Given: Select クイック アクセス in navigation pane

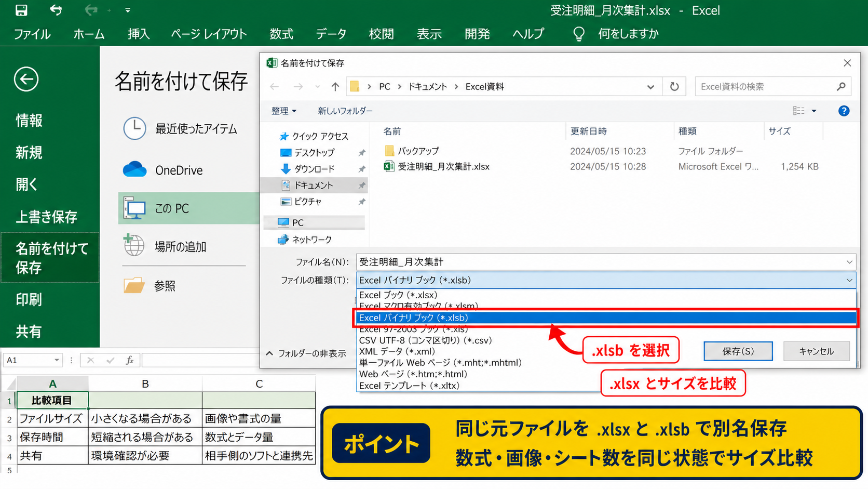Looking at the screenshot, I should pyautogui.click(x=314, y=136).
